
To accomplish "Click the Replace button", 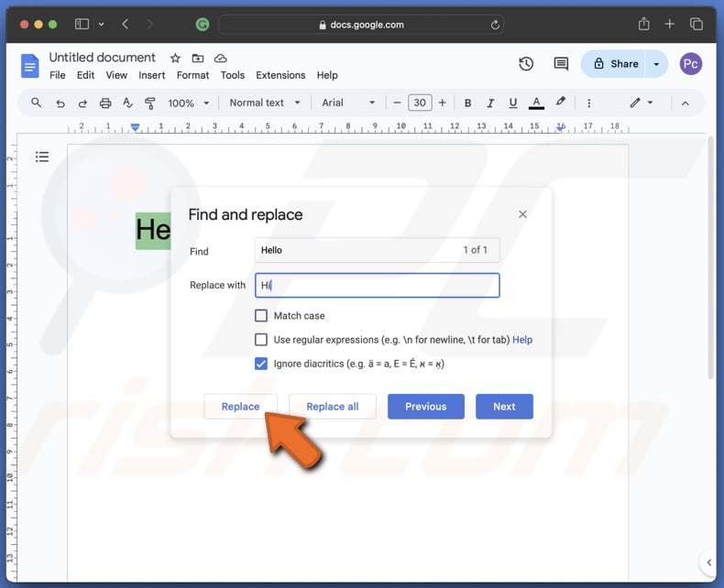I will [240, 407].
